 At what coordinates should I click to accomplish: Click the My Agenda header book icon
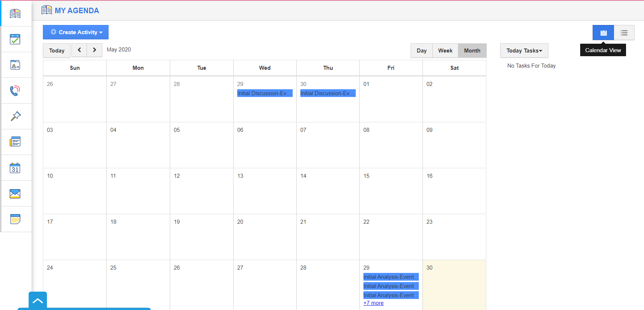pos(47,10)
